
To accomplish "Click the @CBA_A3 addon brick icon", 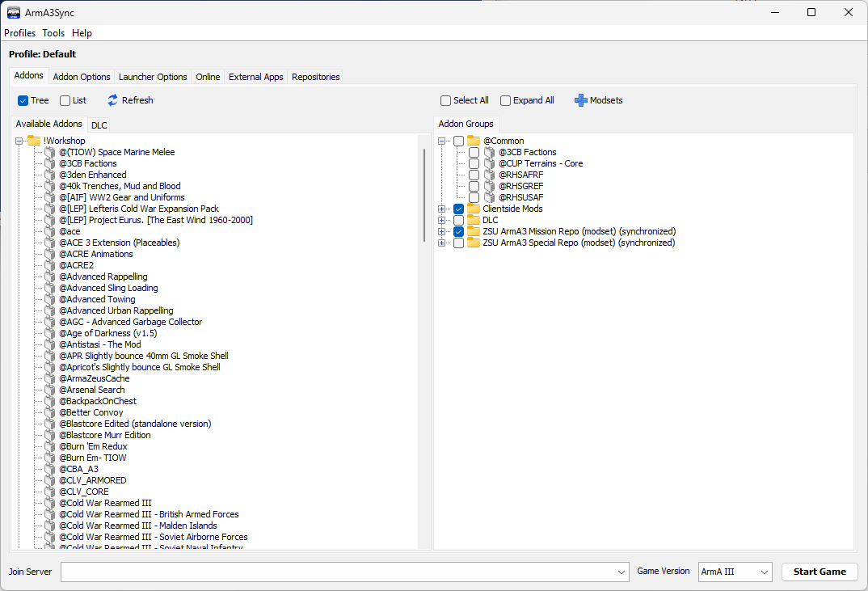I will (49, 469).
